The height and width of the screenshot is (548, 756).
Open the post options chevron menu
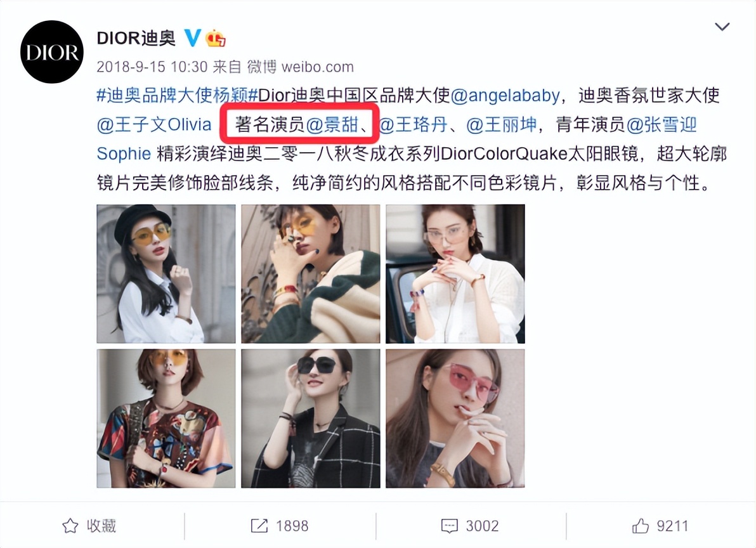(x=722, y=27)
